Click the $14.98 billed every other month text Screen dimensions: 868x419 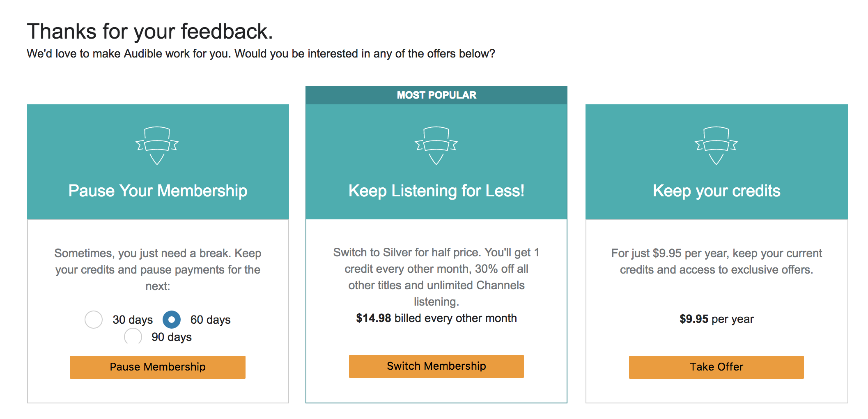tap(436, 318)
